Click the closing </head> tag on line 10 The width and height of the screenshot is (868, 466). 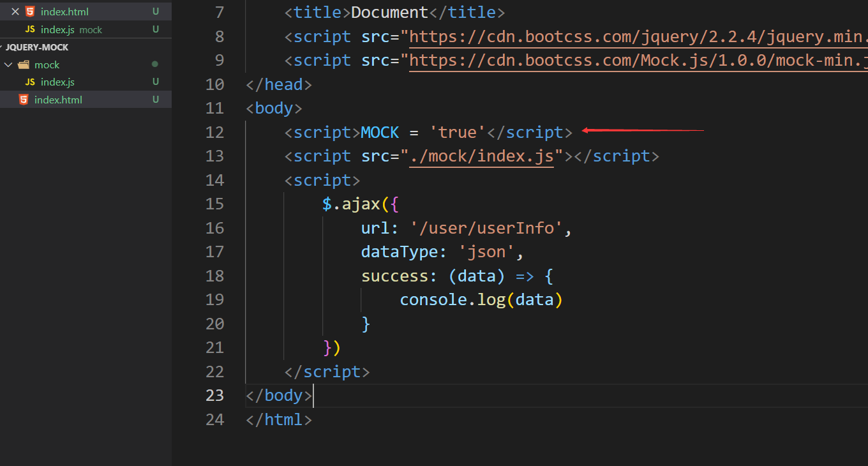pyautogui.click(x=279, y=84)
